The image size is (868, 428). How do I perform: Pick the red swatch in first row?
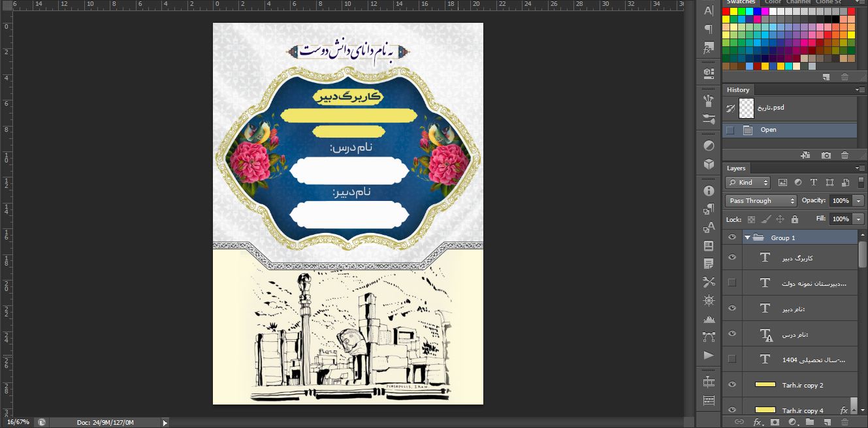726,11
